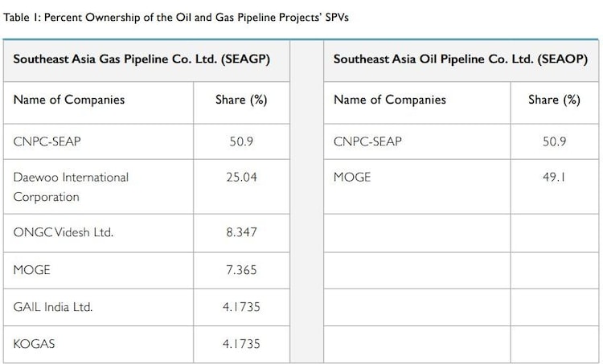Click CNPC-SEAP in the oil pipeline table
Image resolution: width=603 pixels, height=364 pixels.
pos(367,141)
